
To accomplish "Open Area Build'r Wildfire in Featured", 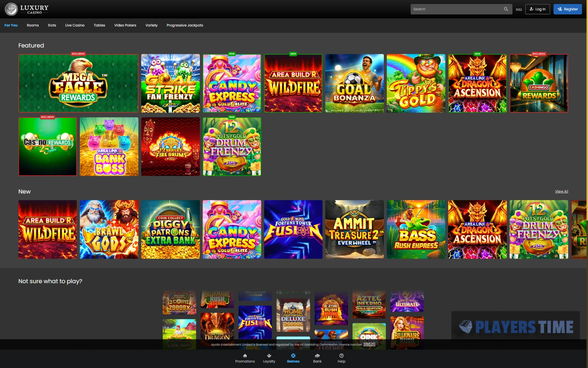I will [x=293, y=83].
